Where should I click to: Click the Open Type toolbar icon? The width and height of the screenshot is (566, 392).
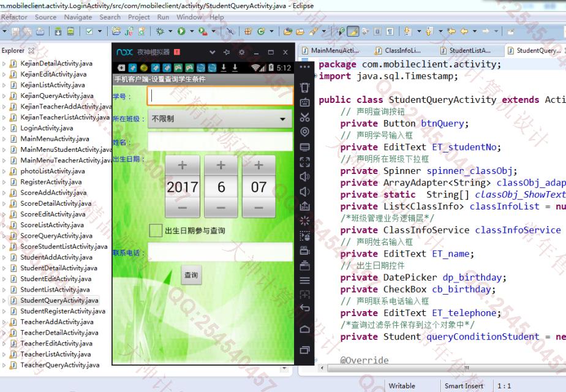point(288,32)
